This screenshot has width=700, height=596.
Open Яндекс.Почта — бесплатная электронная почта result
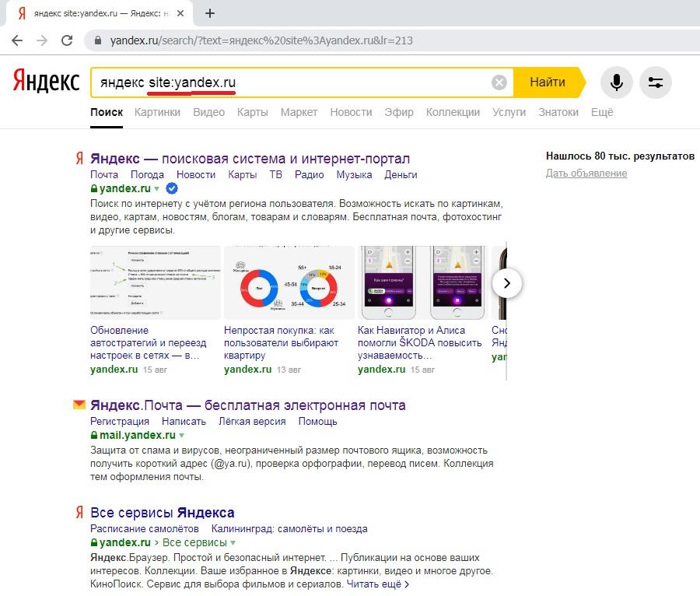pos(248,405)
